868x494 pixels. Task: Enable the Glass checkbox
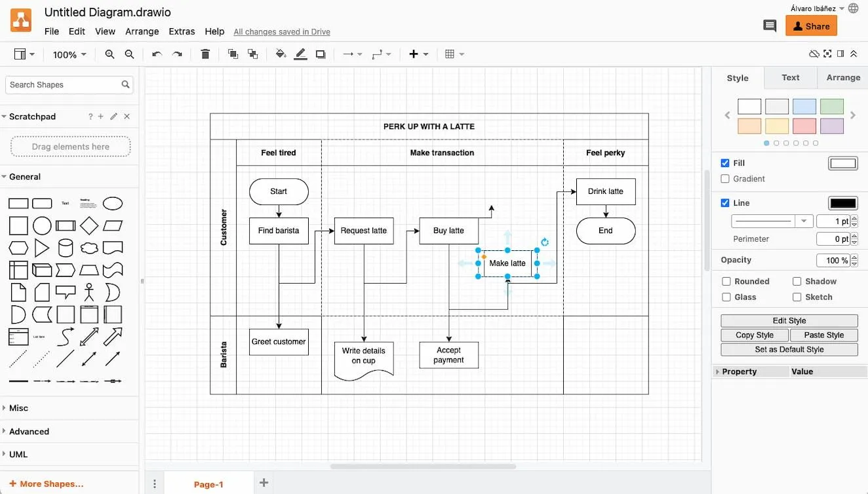[726, 297]
